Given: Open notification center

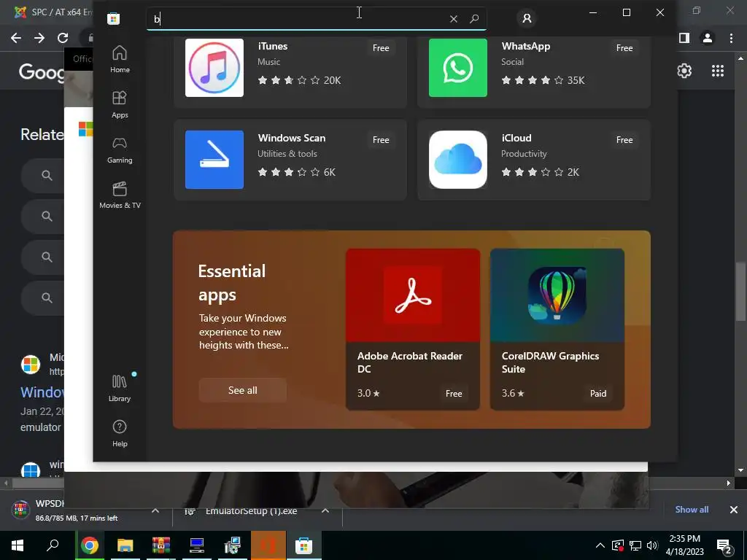Looking at the screenshot, I should pos(724,545).
